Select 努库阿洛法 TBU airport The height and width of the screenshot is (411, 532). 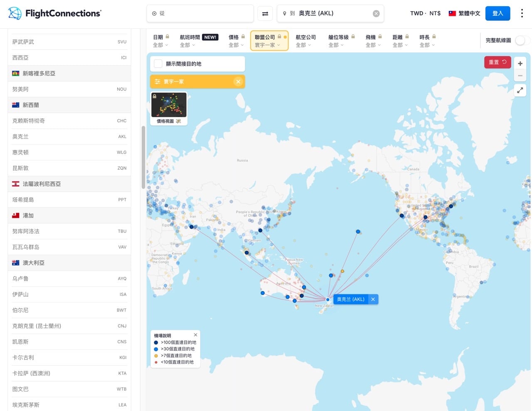click(69, 231)
